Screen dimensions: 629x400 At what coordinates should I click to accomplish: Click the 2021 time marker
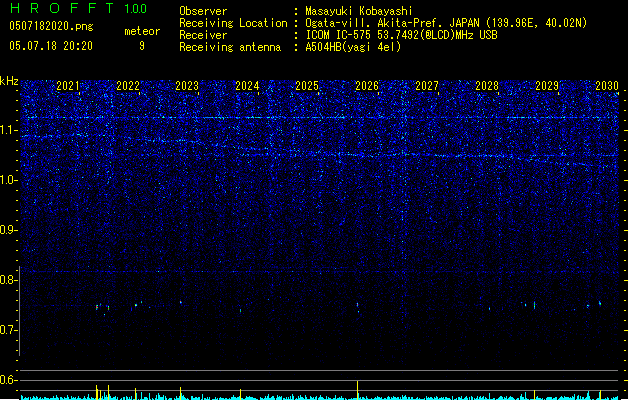[68, 87]
